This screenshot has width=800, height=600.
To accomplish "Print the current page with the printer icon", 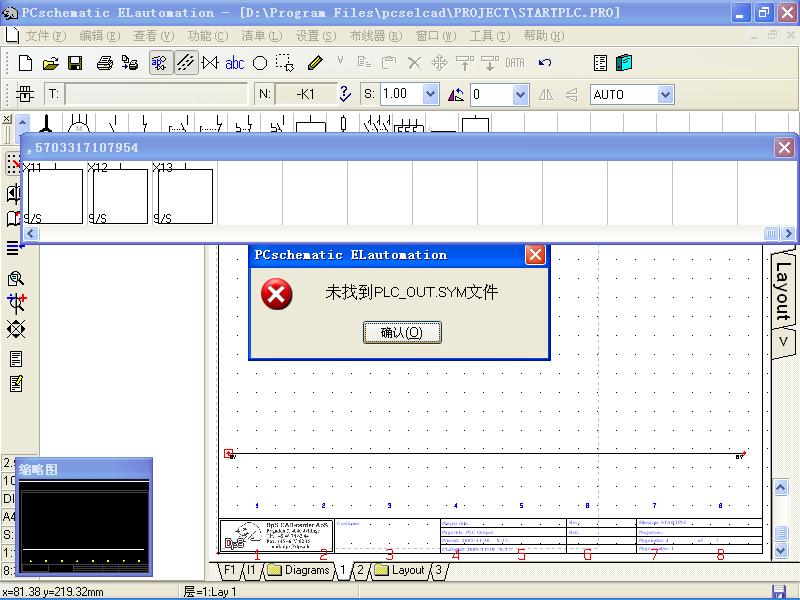I will pos(105,63).
